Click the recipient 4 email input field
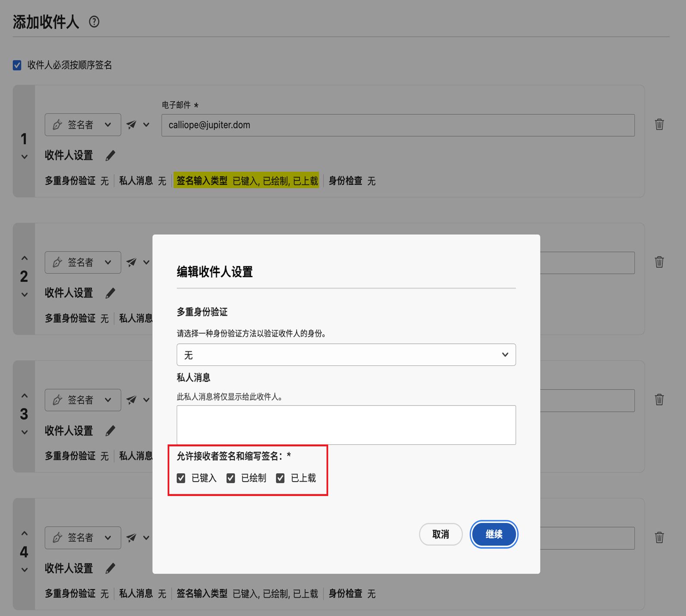686x616 pixels. click(587, 538)
